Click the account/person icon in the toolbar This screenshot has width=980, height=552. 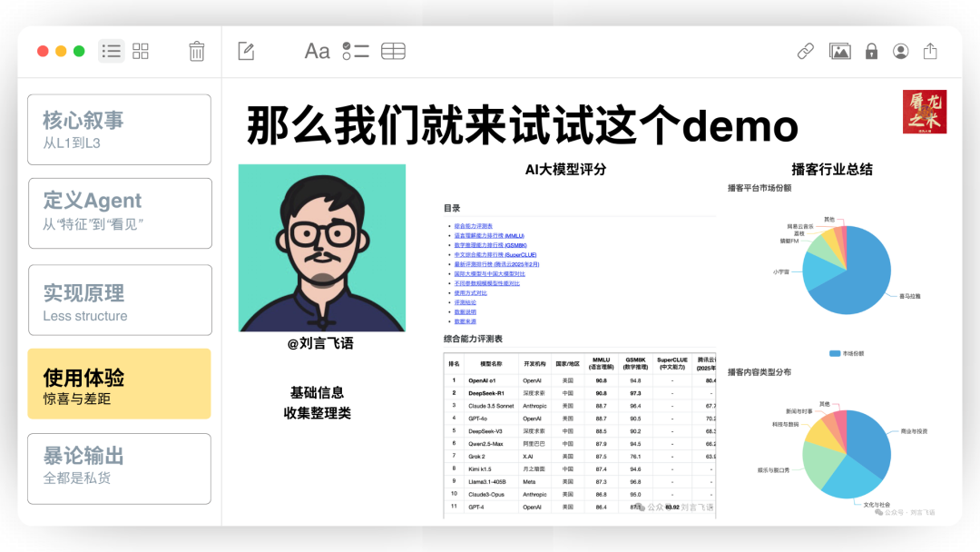point(900,51)
